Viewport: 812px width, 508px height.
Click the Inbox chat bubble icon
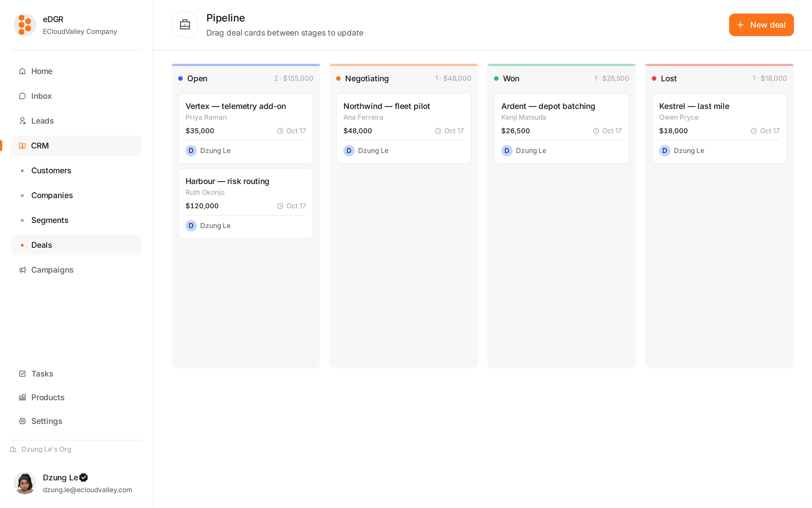point(23,96)
